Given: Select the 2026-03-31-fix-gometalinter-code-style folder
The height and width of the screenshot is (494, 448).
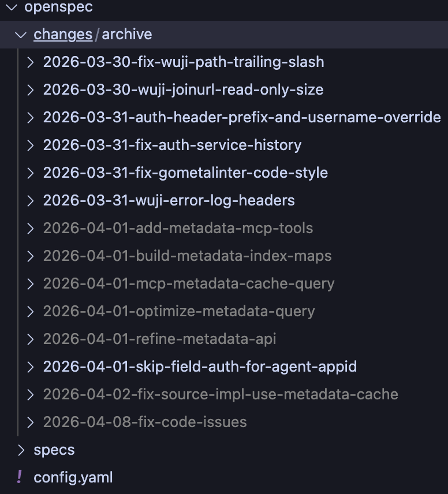Looking at the screenshot, I should pos(185,173).
